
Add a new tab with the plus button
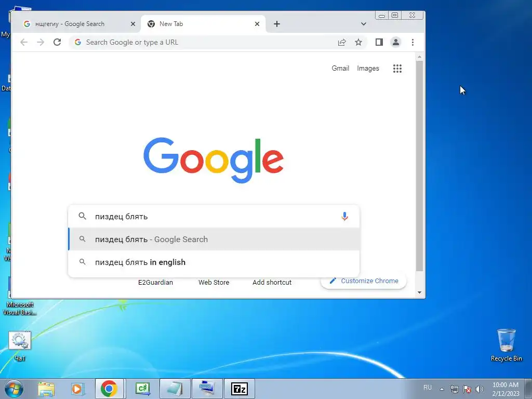(277, 24)
